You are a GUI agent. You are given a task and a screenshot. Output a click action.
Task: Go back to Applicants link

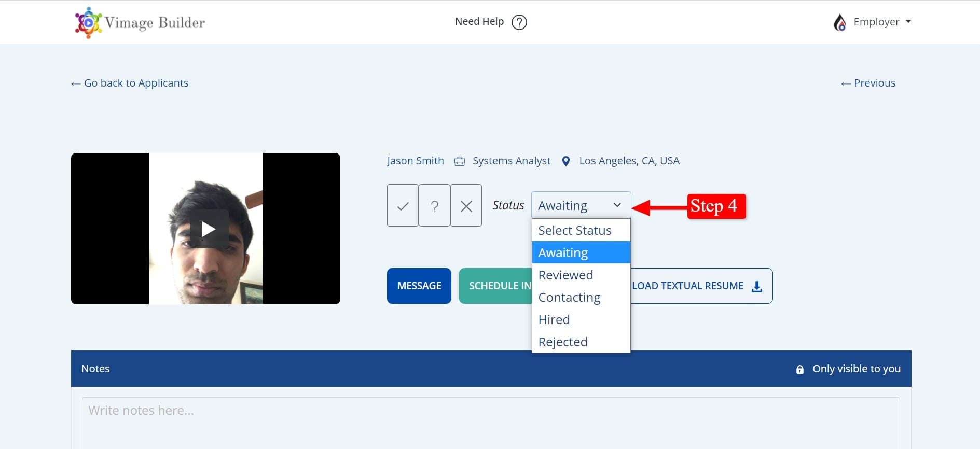(130, 83)
